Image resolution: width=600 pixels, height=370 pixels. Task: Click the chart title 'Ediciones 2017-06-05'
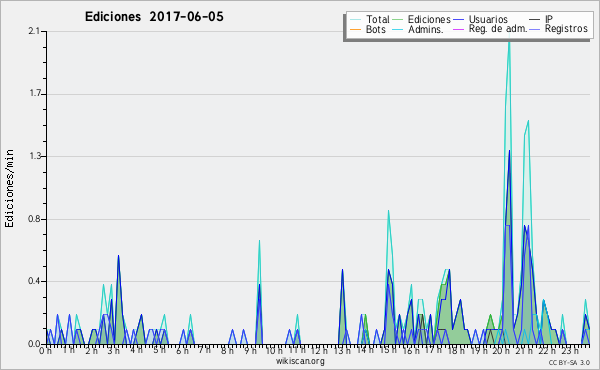154,17
